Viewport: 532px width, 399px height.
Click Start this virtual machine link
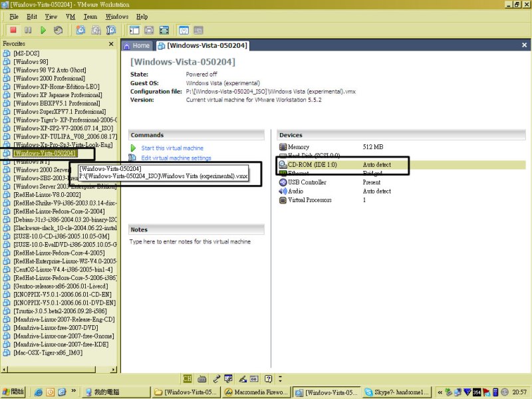[172, 148]
